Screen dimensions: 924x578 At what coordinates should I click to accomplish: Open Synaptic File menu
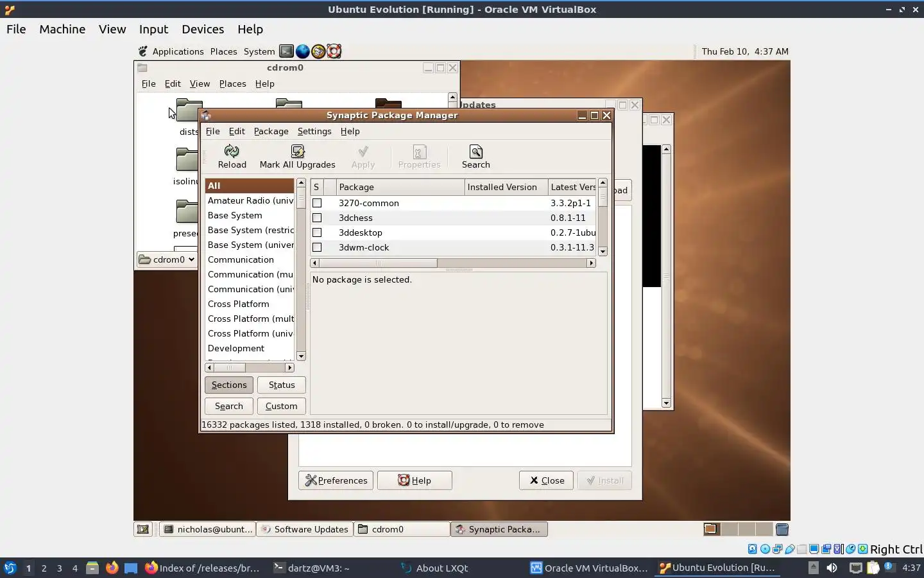click(x=212, y=131)
